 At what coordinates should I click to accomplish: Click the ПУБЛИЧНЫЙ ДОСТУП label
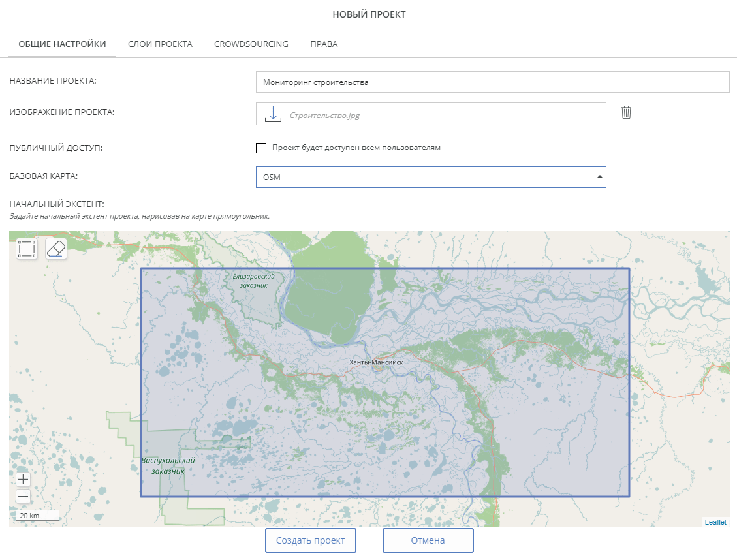click(56, 148)
